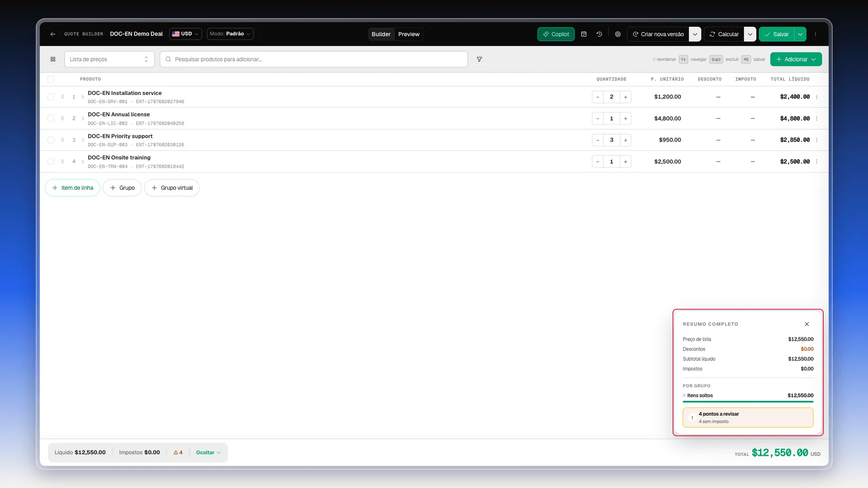Check the Installation service row checkbox
This screenshot has height=488, width=868.
tap(51, 97)
